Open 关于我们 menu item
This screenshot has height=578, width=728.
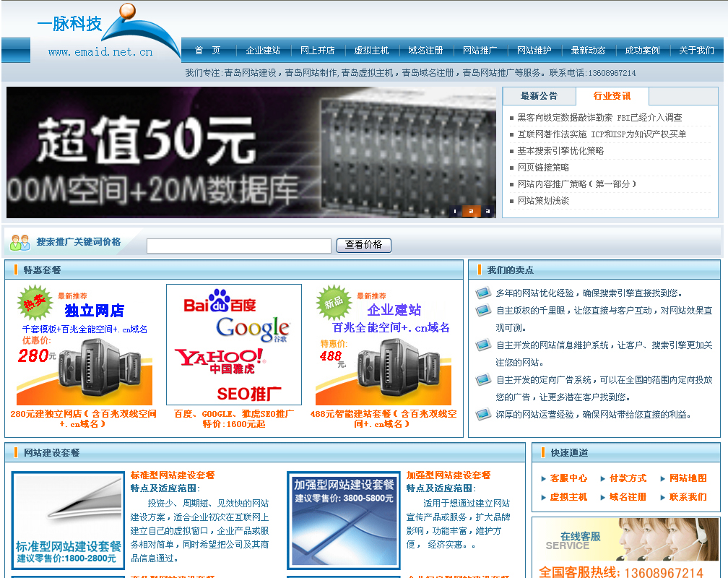click(696, 50)
